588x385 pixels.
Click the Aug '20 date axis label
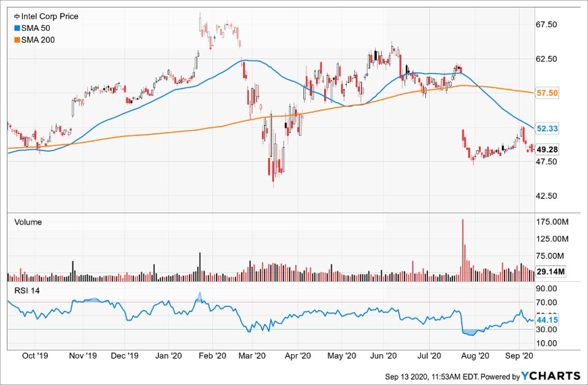click(475, 356)
